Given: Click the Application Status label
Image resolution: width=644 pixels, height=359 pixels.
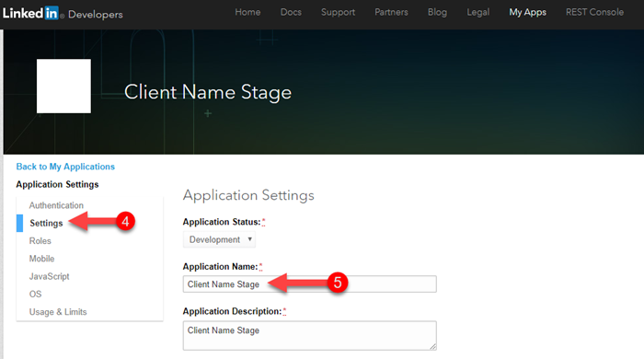Looking at the screenshot, I should click(x=222, y=222).
